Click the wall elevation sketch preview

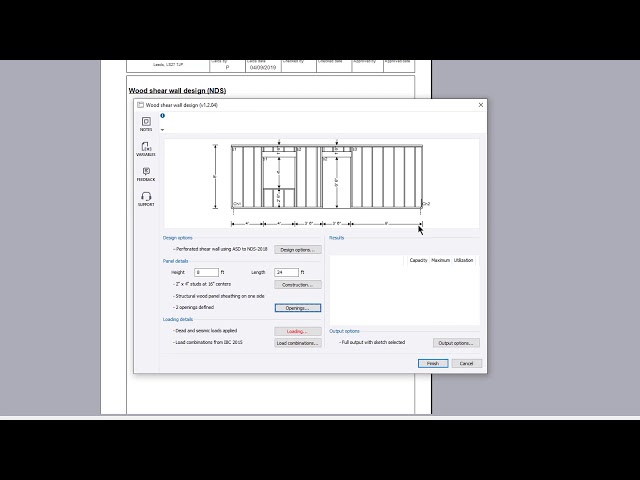[x=322, y=183]
